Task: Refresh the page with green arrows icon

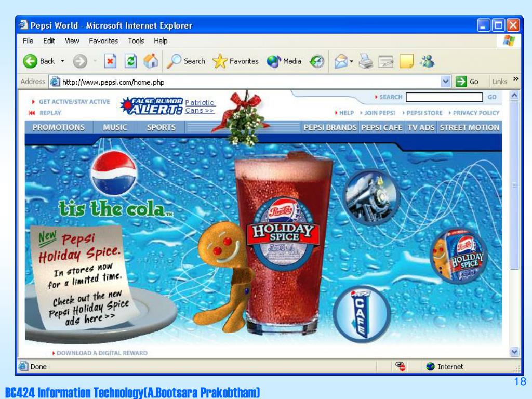Action: coord(130,61)
